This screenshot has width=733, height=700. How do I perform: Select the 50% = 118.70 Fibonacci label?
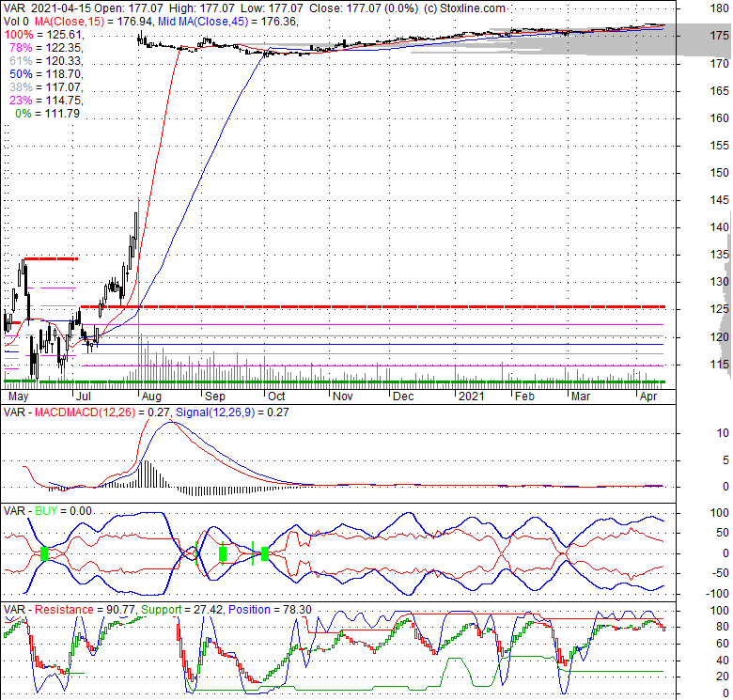pyautogui.click(x=36, y=73)
